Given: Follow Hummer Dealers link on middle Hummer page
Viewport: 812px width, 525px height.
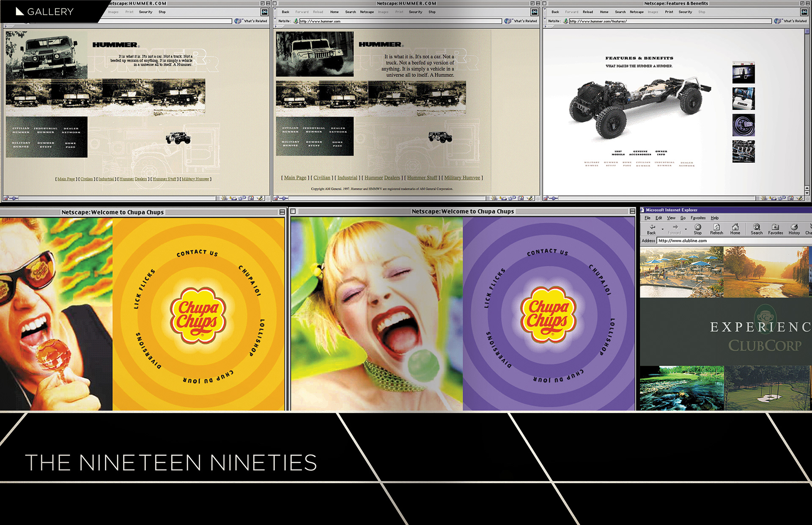Looking at the screenshot, I should 382,178.
